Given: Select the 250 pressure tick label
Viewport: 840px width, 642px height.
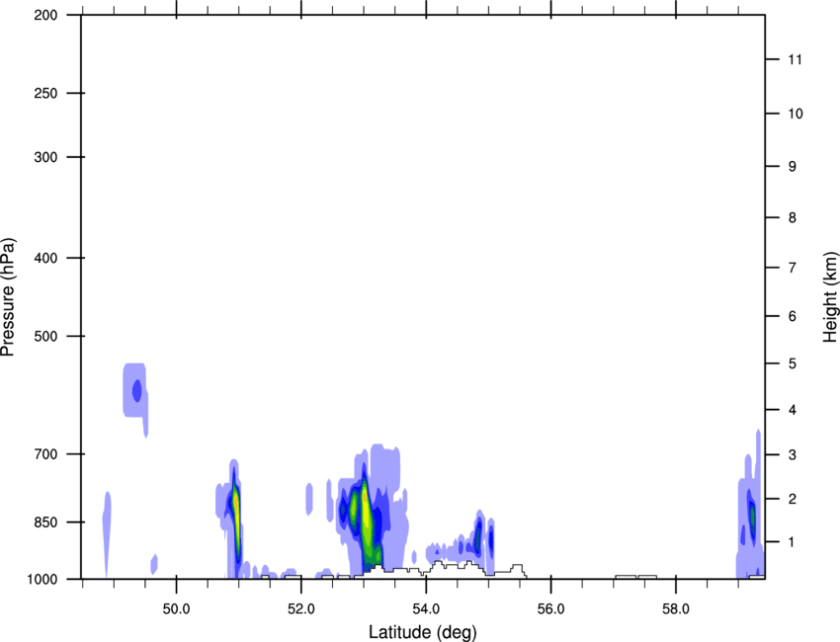Looking at the screenshot, I should tap(45, 93).
